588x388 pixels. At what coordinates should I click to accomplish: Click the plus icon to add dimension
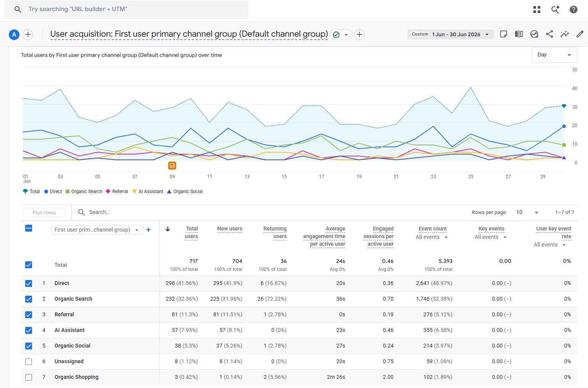148,230
